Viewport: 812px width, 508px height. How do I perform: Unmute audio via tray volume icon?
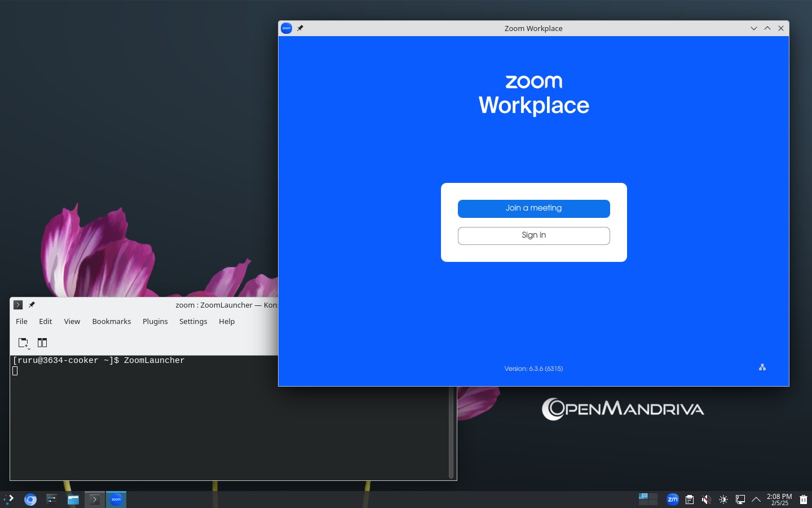pos(706,500)
